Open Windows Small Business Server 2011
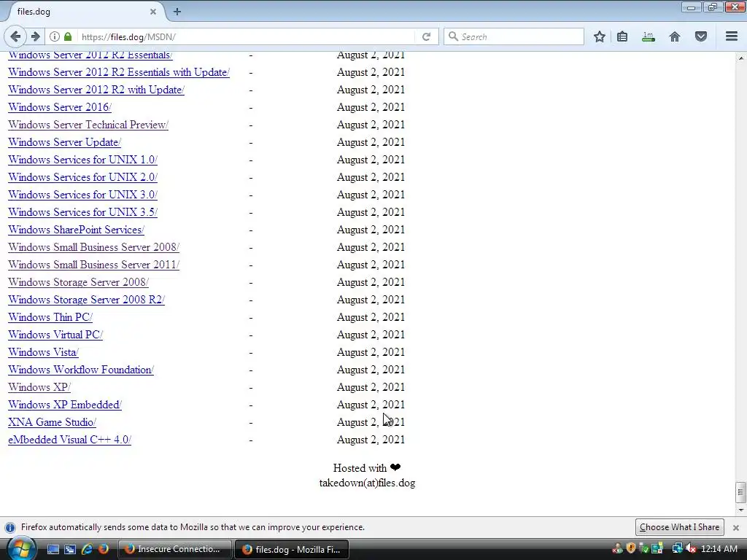Screen dimensions: 747x560 click(x=93, y=265)
